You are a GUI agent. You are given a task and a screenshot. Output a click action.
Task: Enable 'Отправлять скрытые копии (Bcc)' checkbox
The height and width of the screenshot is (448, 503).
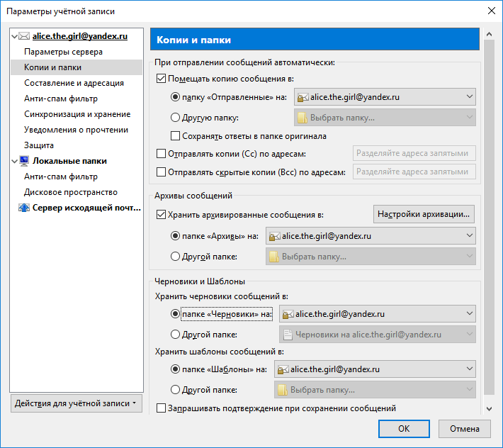tap(161, 172)
